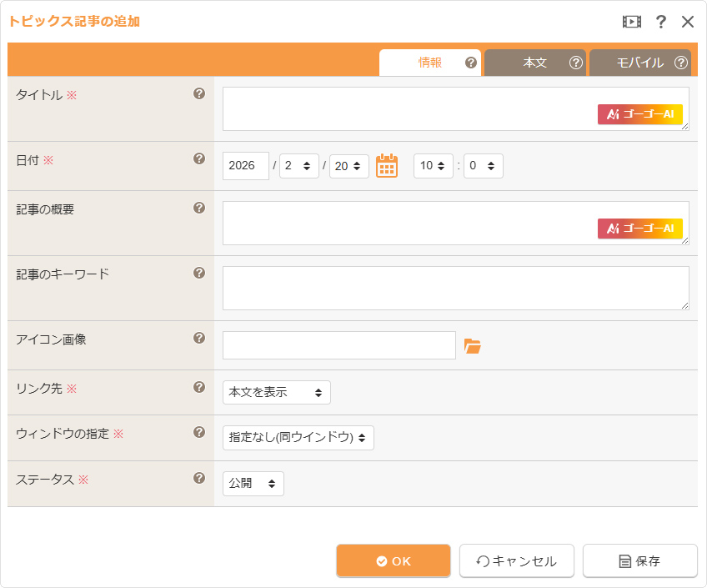The height and width of the screenshot is (588, 707).
Task: Expand the month dropdown showing 2
Action: (x=298, y=166)
